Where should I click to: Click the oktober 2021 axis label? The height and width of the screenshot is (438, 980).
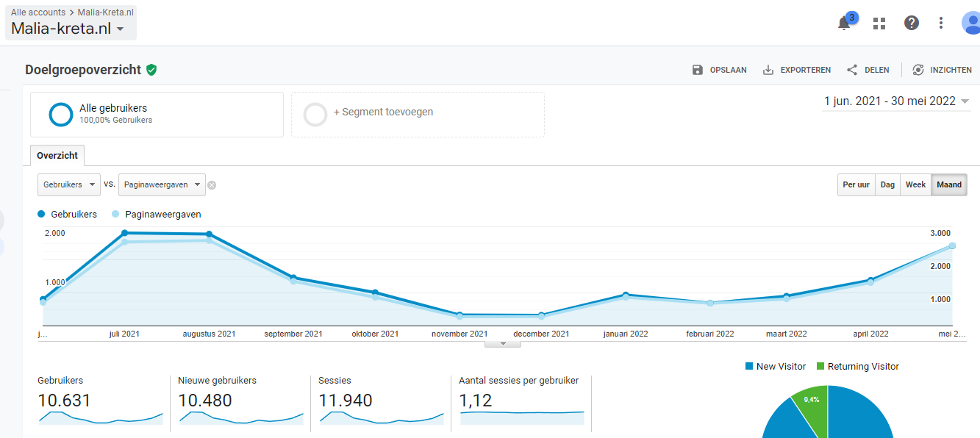[375, 334]
